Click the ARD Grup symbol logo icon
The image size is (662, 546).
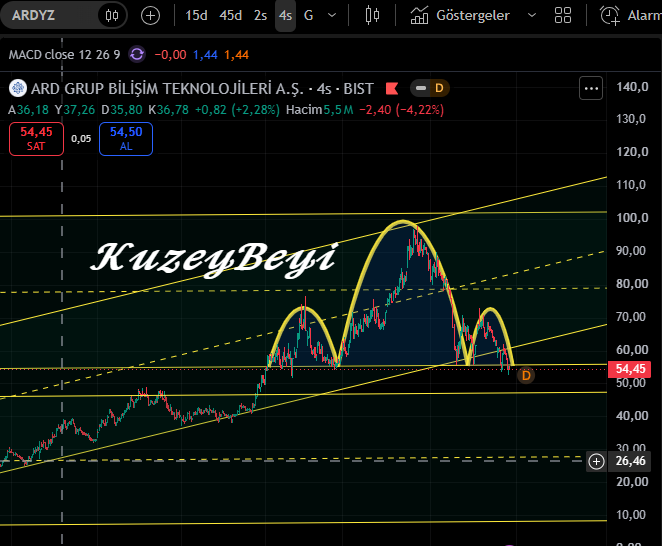pyautogui.click(x=18, y=88)
